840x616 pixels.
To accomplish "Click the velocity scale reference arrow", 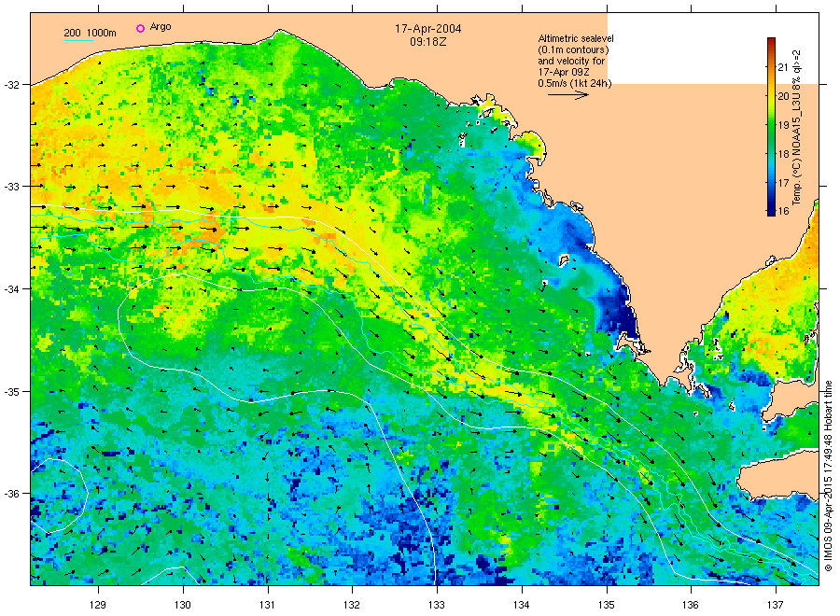I will pyautogui.click(x=567, y=95).
